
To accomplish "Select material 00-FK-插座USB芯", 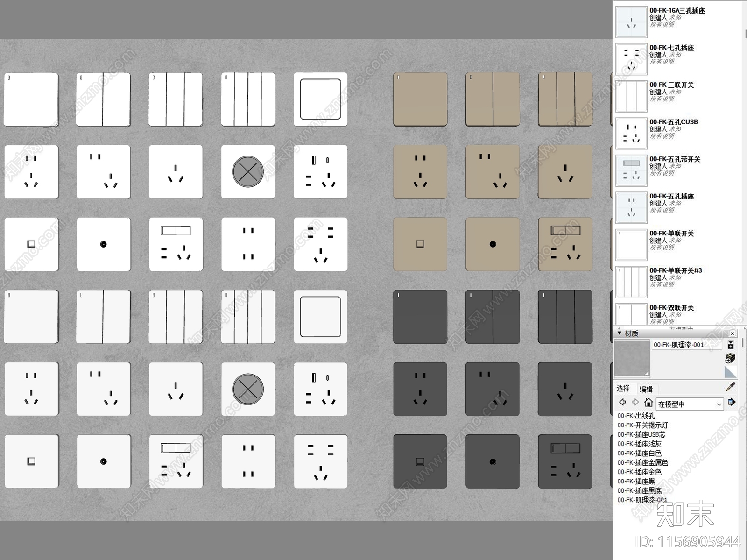I will pyautogui.click(x=641, y=434).
